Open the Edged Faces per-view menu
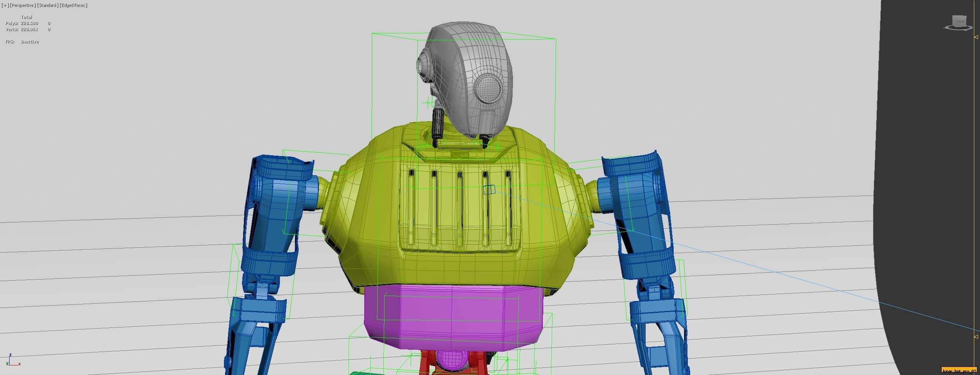This screenshot has height=375, width=980. (x=73, y=5)
